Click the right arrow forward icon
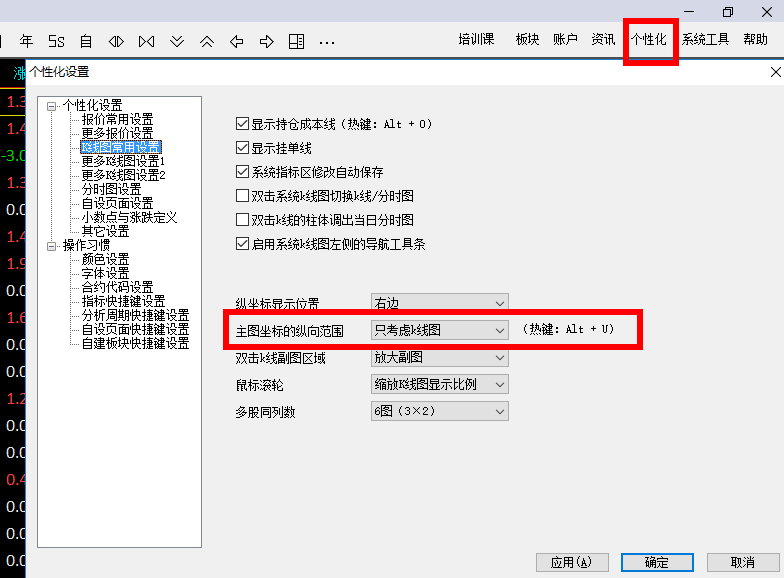The height and width of the screenshot is (578, 784). click(267, 41)
